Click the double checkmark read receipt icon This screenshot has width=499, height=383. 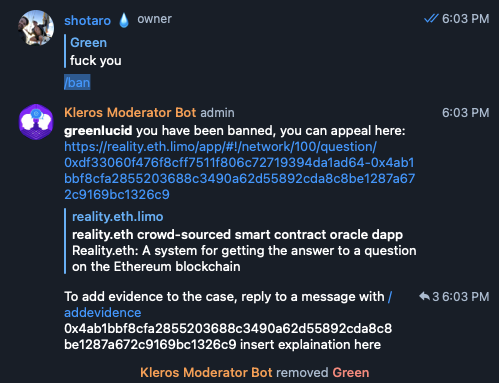431,19
